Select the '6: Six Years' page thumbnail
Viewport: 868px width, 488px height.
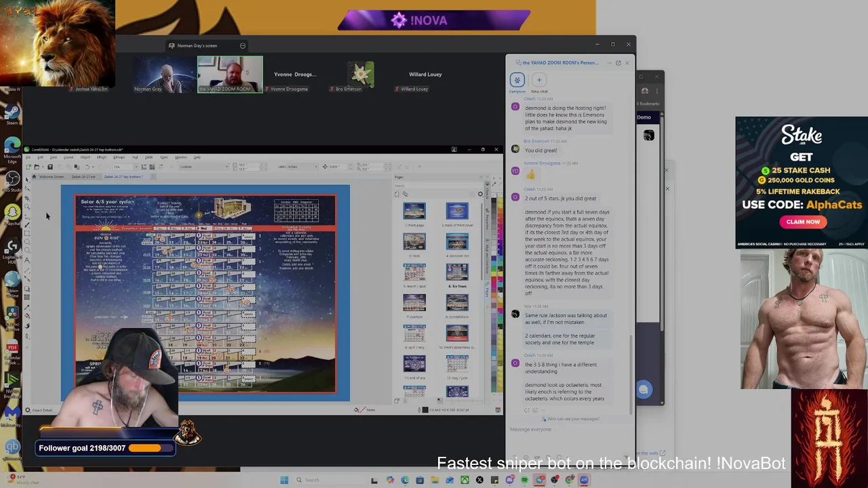tap(457, 272)
